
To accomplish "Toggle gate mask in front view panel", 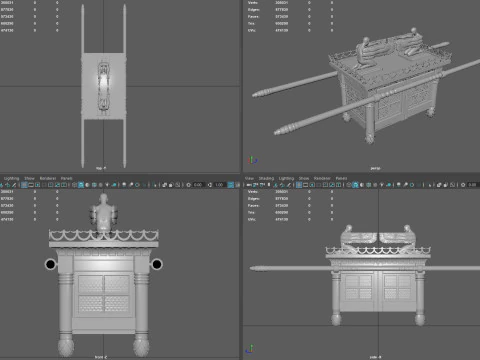I will pos(44,185).
